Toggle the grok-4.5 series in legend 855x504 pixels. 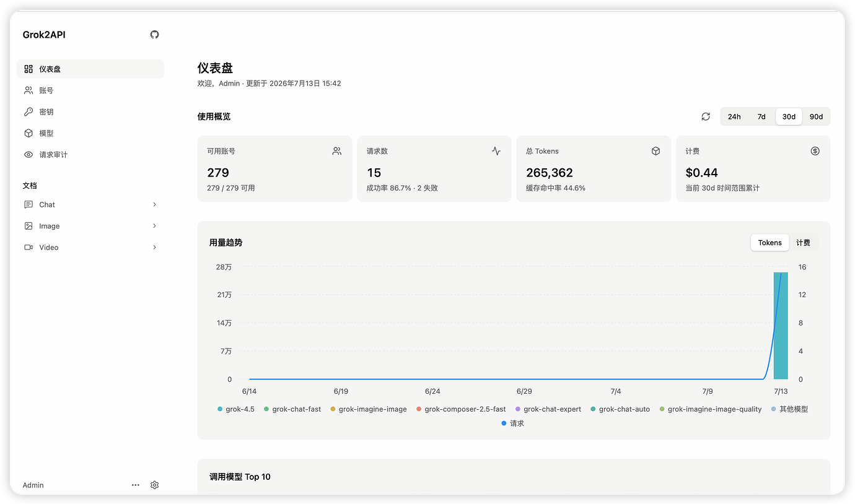[x=236, y=409]
